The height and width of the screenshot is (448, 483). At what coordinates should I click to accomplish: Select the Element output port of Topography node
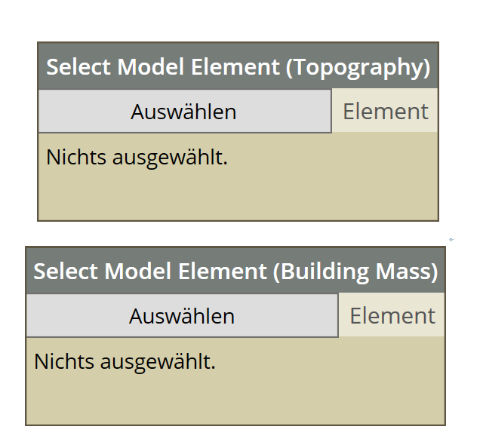pos(385,112)
